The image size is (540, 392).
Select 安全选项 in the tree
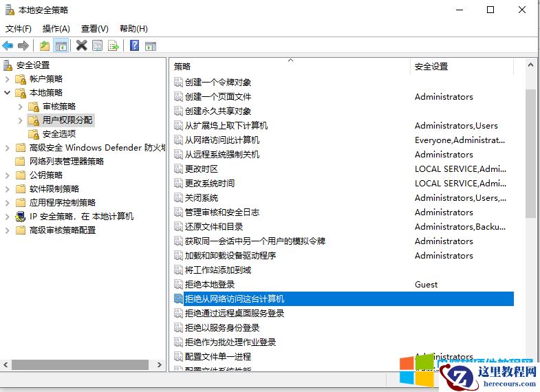(x=59, y=134)
